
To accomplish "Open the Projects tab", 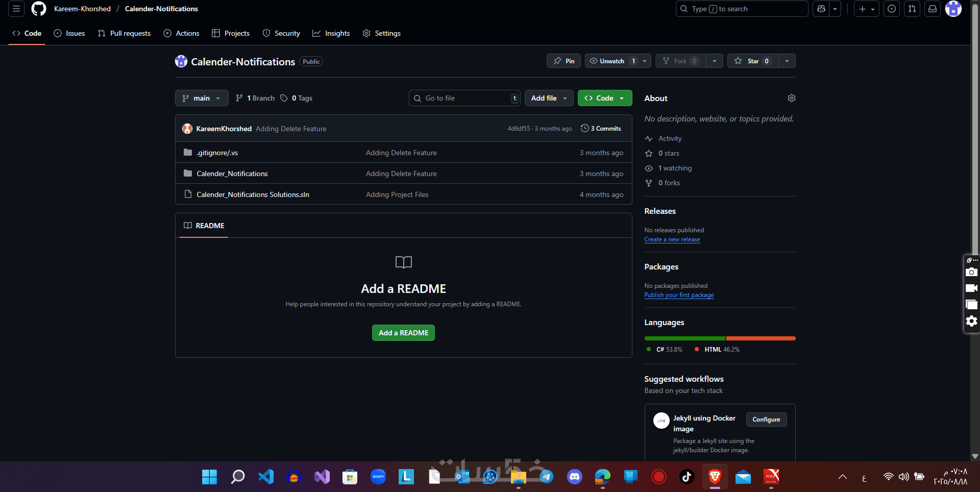I will pos(231,33).
